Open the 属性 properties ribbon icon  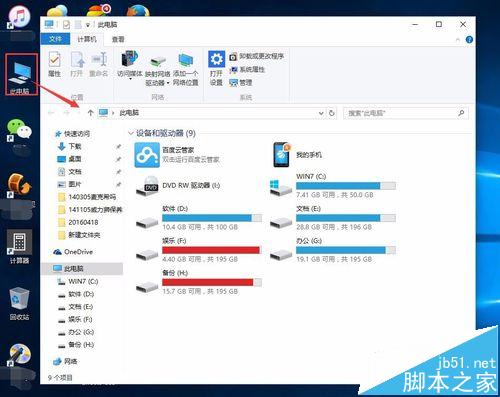pos(54,64)
